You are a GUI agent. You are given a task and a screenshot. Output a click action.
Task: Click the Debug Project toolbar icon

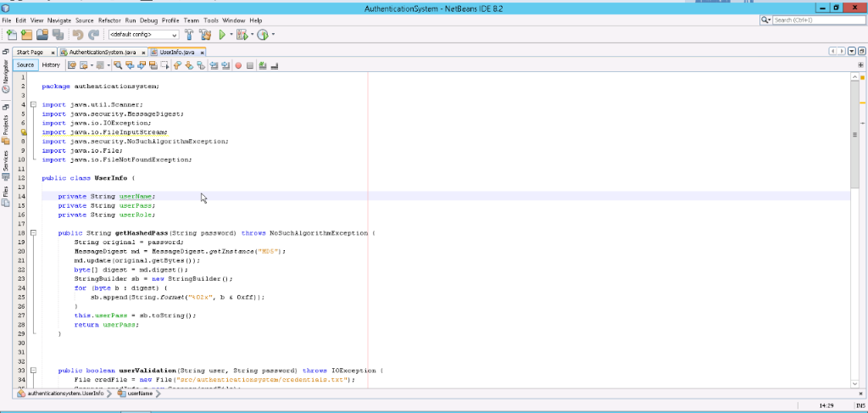[242, 35]
